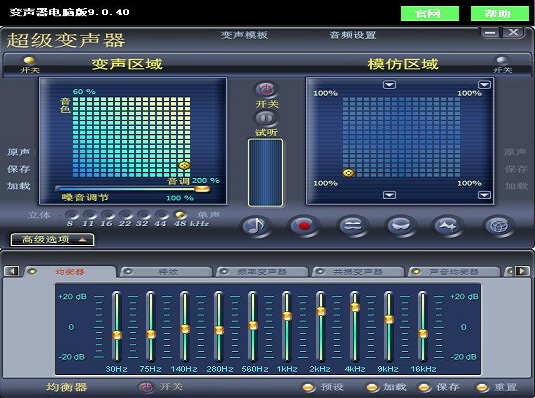Click the 预设 preset gold button
The width and height of the screenshot is (535, 398).
(x=308, y=387)
